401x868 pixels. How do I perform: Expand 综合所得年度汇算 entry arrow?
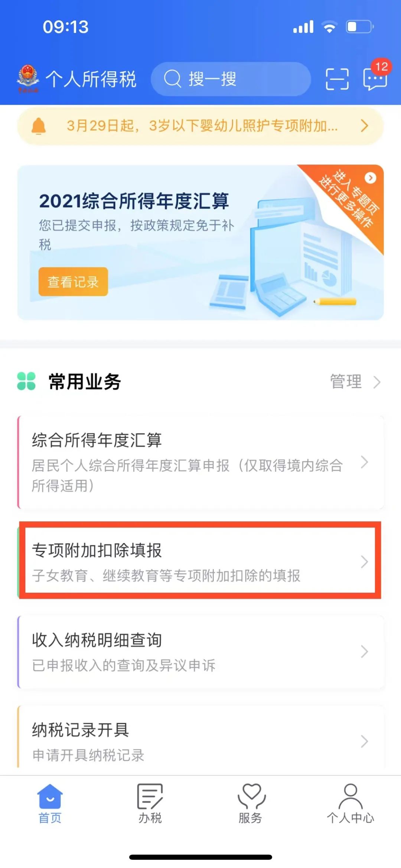(365, 462)
